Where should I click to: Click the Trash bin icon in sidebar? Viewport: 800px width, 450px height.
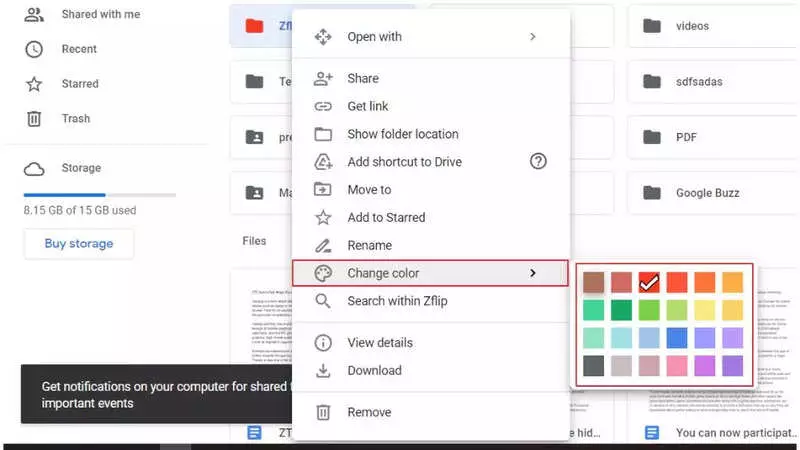pos(34,118)
